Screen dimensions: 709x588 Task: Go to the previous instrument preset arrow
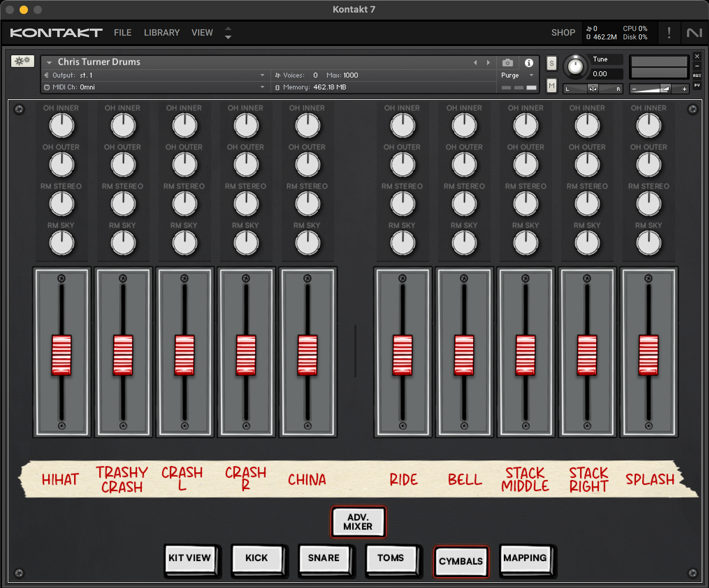pos(475,63)
